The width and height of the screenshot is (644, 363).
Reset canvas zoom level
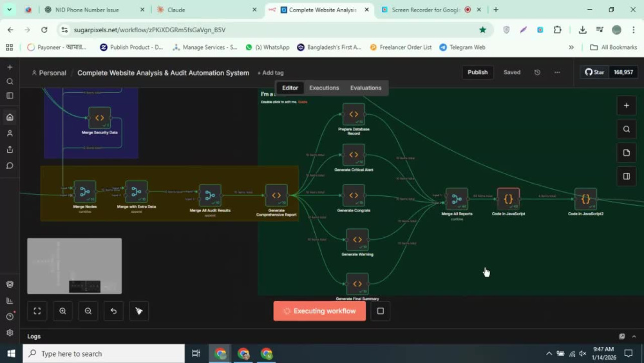coord(113,311)
